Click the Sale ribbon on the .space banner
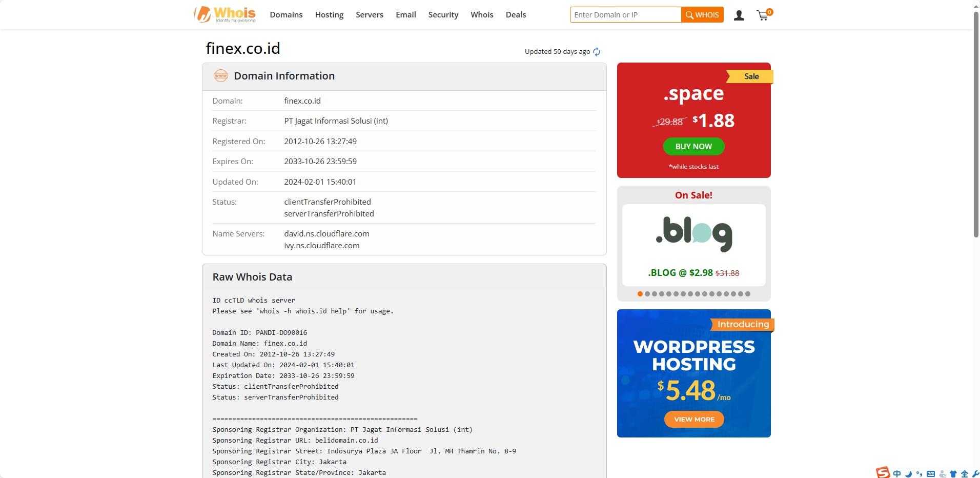This screenshot has width=980, height=478. (x=750, y=76)
